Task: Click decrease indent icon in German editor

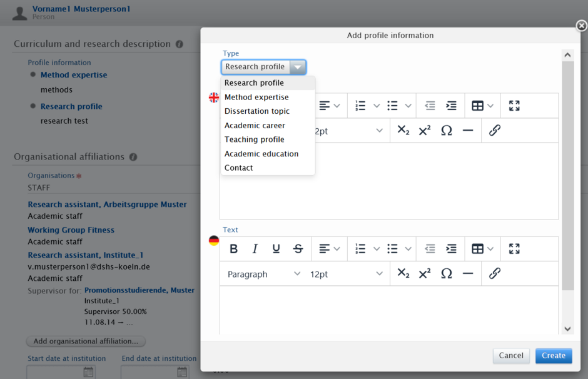Action: pos(430,249)
